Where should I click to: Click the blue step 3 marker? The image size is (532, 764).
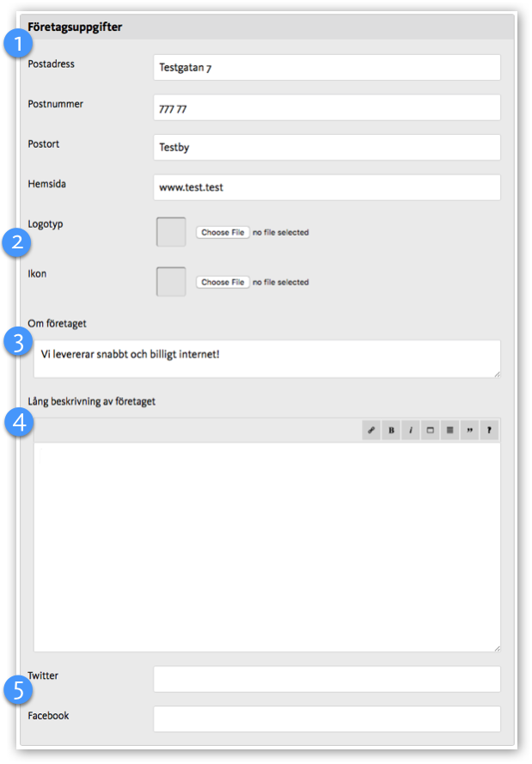[x=18, y=342]
